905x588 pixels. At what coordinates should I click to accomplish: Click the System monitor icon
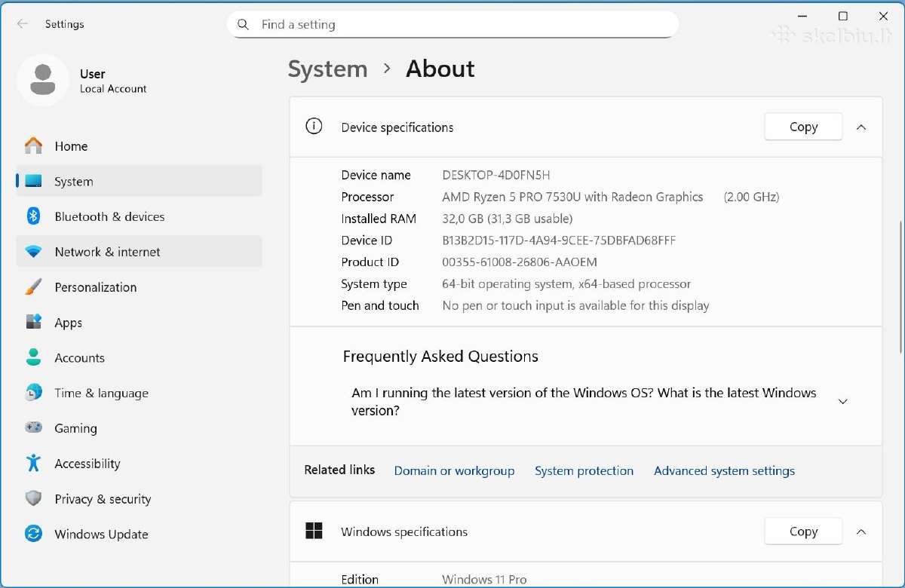pyautogui.click(x=33, y=182)
